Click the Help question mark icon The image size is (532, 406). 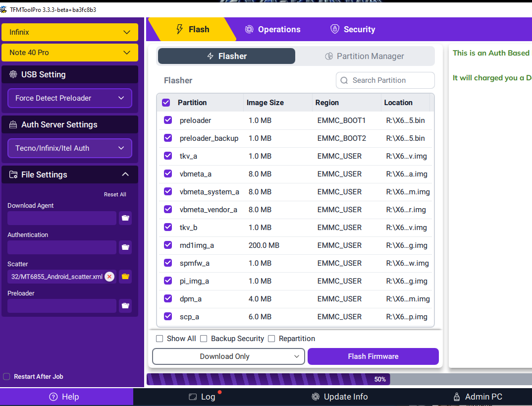click(53, 397)
